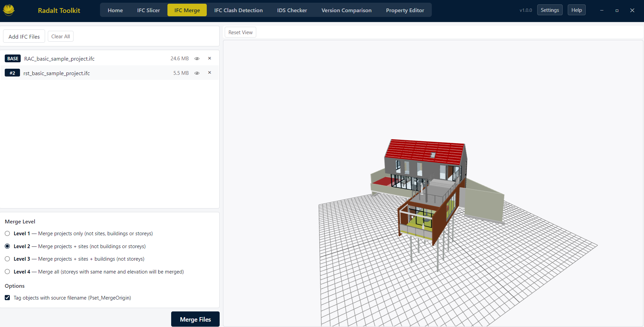This screenshot has width=644, height=327.
Task: Click Add IFC Files
Action: [24, 36]
